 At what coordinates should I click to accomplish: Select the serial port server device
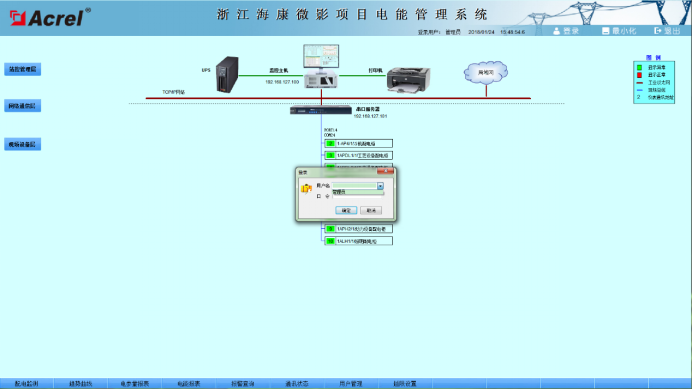click(x=321, y=111)
